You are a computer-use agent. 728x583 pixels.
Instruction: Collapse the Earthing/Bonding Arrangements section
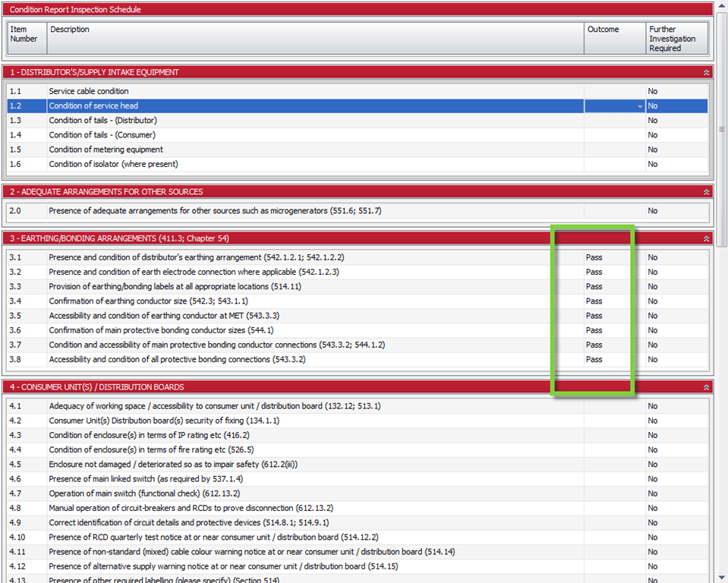coord(707,238)
